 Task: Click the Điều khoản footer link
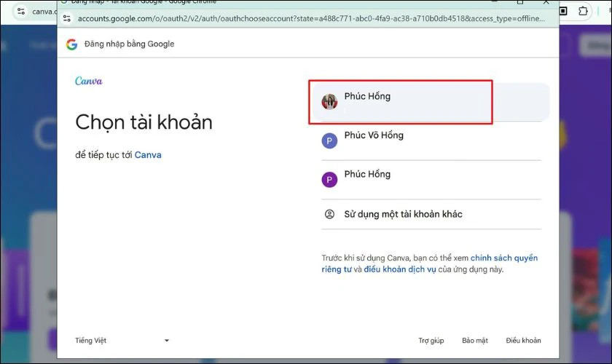pyautogui.click(x=523, y=341)
